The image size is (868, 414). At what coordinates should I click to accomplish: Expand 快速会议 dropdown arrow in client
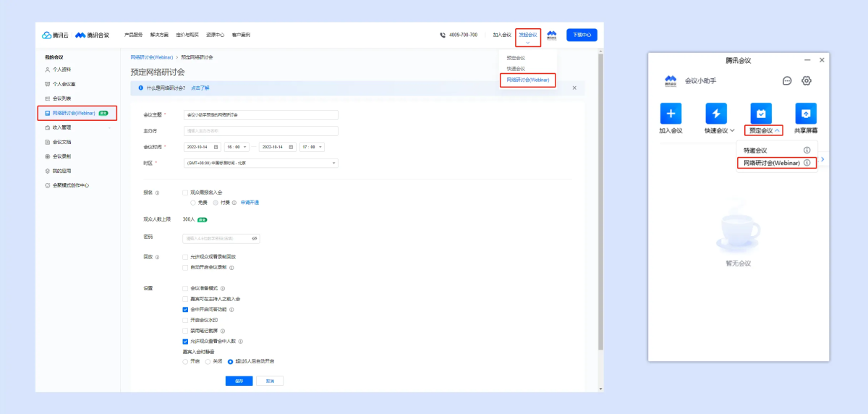[x=733, y=131]
